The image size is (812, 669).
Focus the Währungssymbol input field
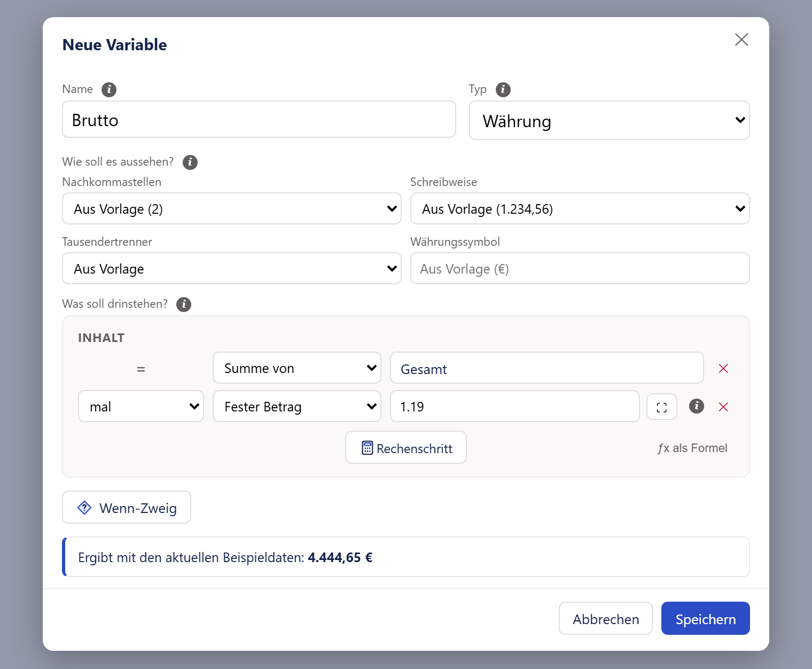[580, 268]
